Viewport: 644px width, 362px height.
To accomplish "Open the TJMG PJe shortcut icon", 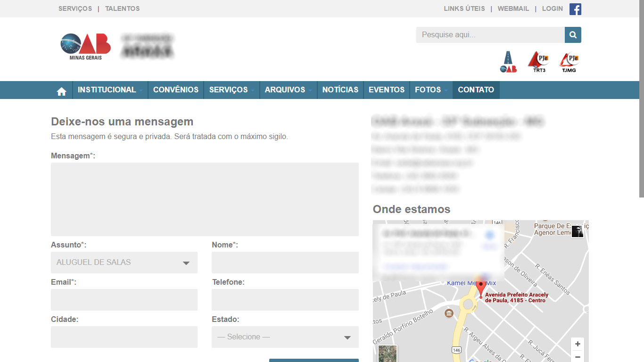I will point(569,62).
